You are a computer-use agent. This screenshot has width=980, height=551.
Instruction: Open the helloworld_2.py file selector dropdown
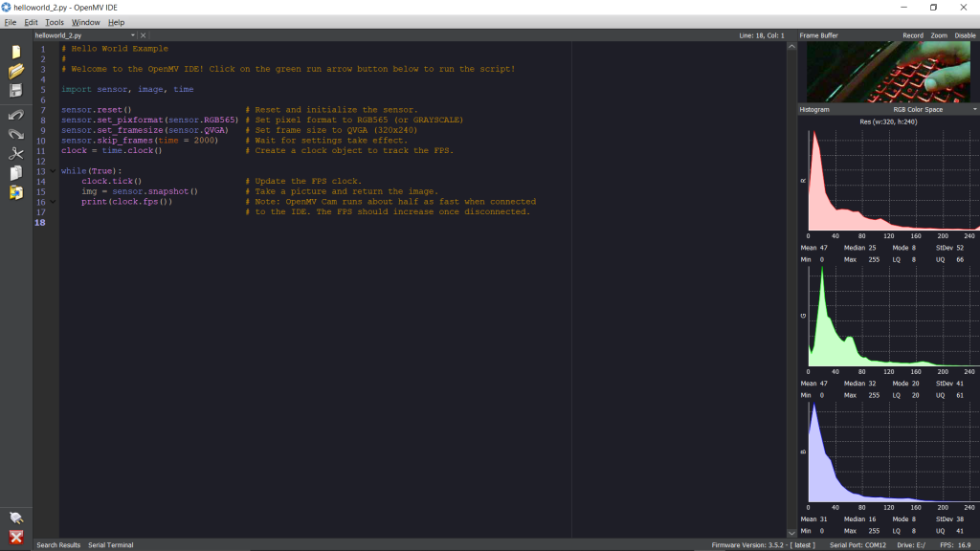click(131, 35)
